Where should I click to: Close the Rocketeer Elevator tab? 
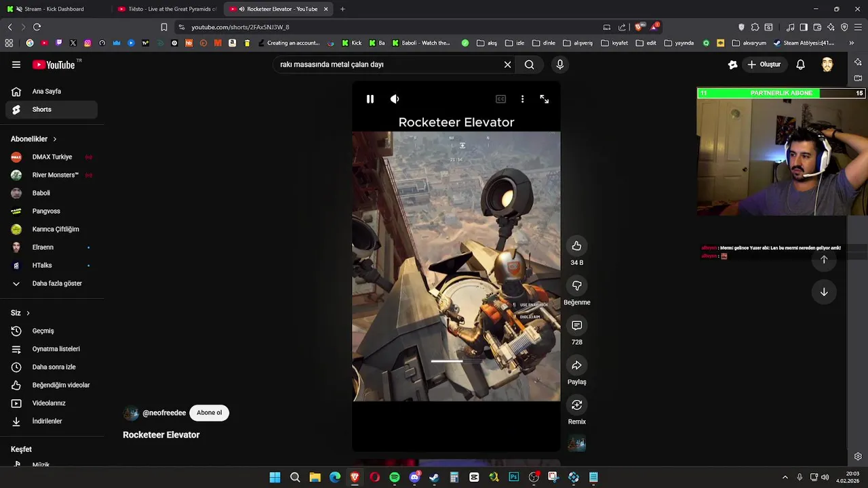(326, 9)
